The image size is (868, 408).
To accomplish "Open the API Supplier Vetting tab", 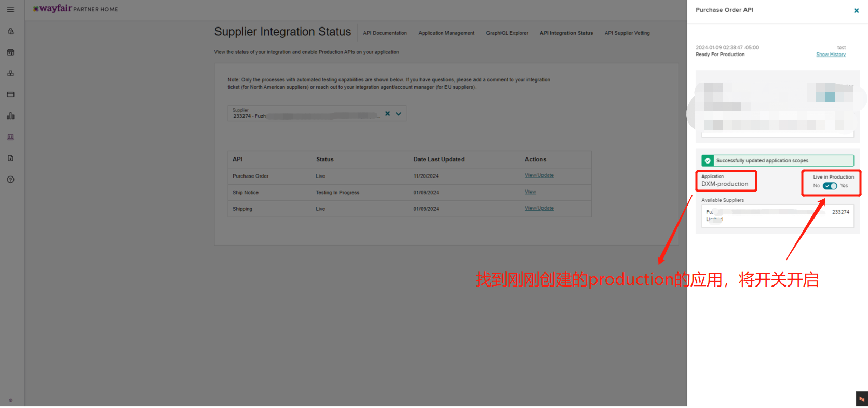I will [627, 33].
